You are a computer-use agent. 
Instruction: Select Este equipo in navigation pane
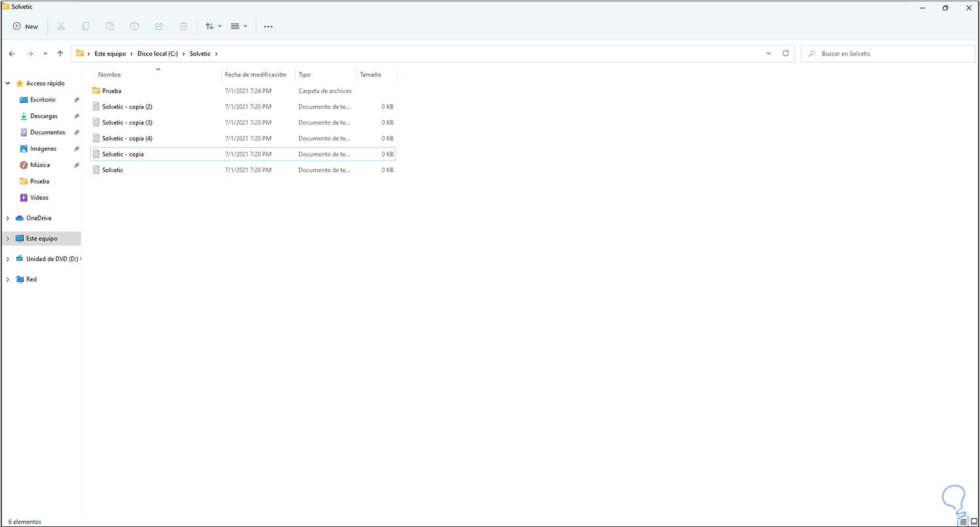point(42,239)
